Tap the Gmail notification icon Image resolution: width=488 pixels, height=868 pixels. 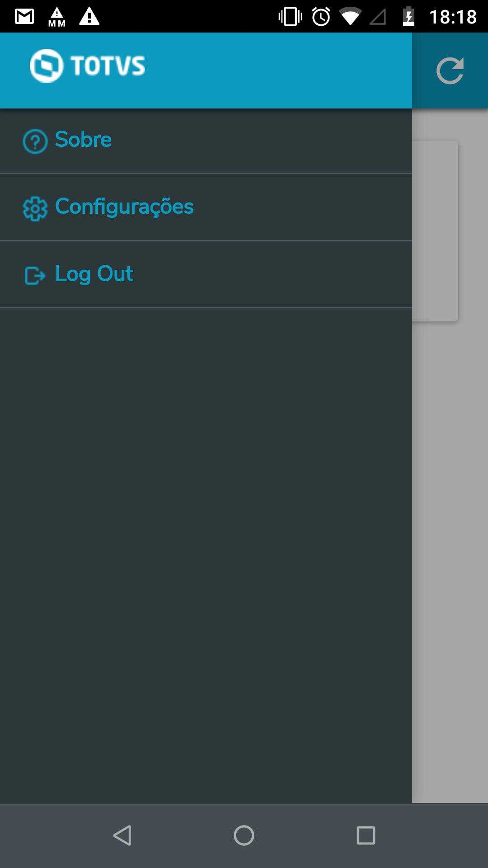pos(24,17)
